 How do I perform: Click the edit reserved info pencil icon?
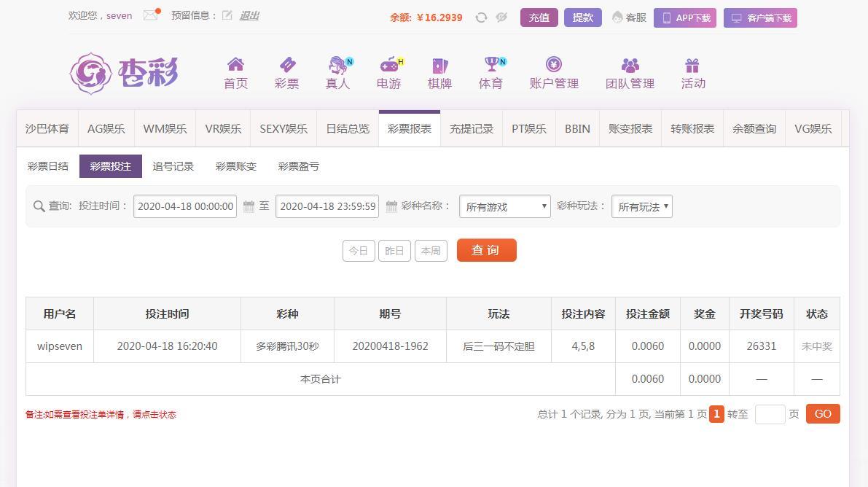[227, 15]
